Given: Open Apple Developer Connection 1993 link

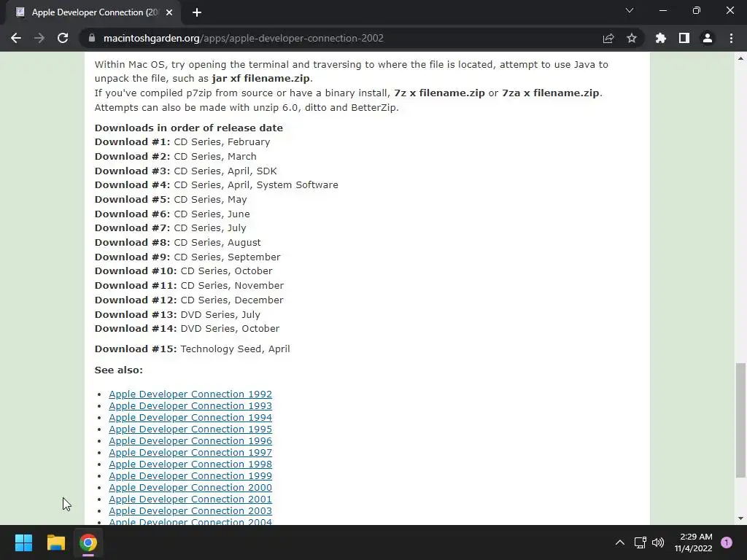Looking at the screenshot, I should [x=190, y=405].
